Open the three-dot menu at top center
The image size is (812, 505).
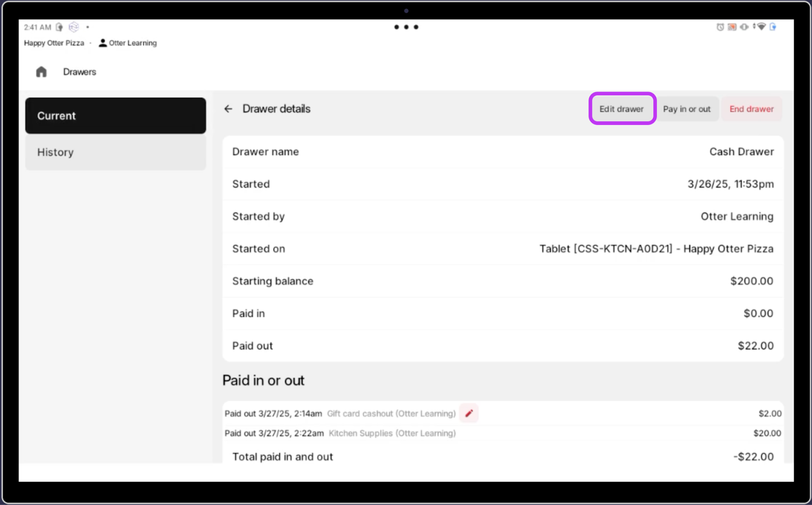click(406, 27)
